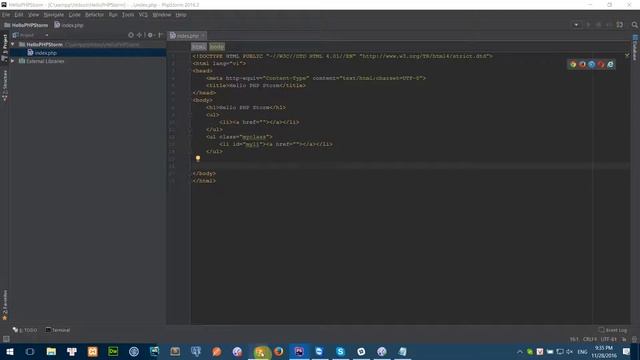The height and width of the screenshot is (360, 640).
Task: Open the Tools menu
Action: (x=128, y=15)
